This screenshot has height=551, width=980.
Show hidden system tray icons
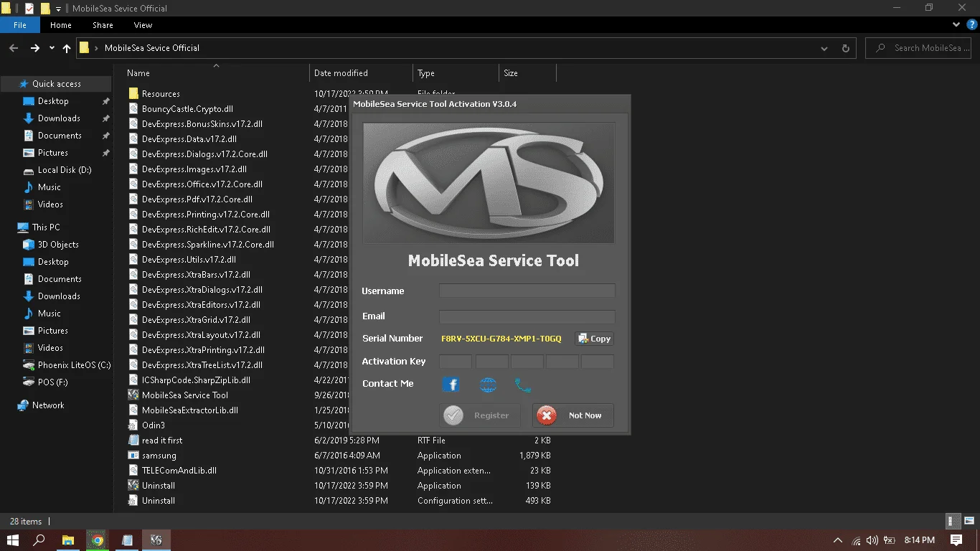tap(838, 540)
